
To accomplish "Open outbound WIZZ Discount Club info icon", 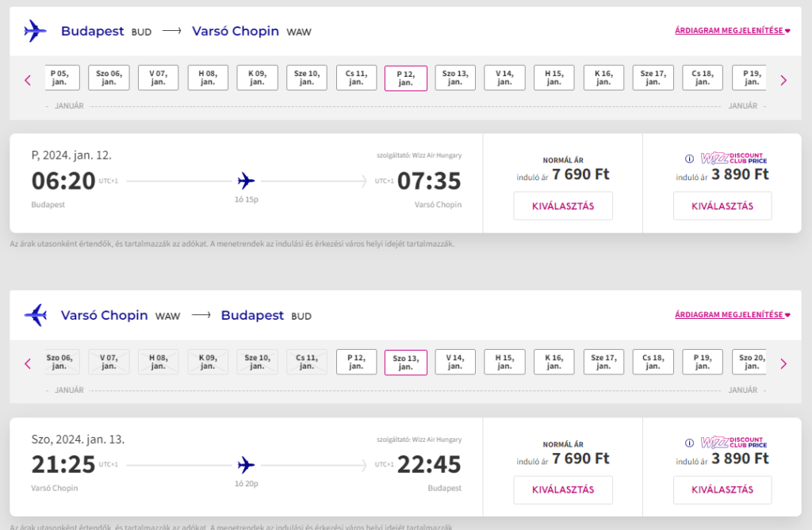I will pos(689,159).
